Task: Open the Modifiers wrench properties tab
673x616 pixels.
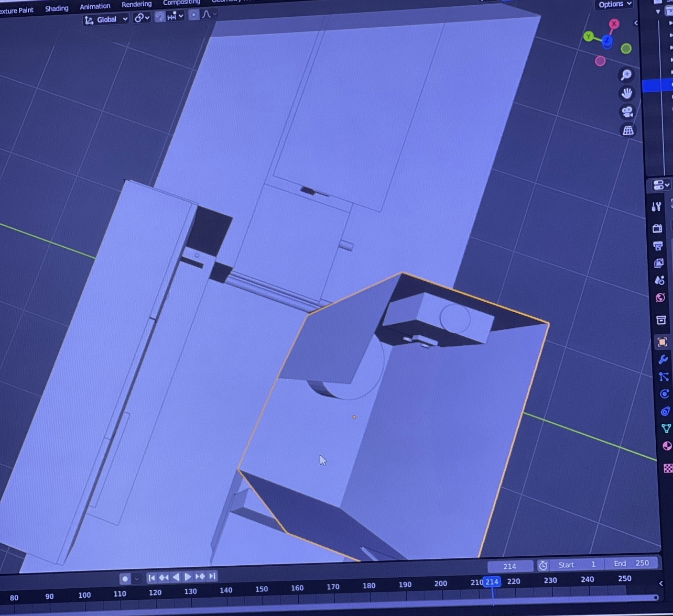Action: tap(663, 359)
